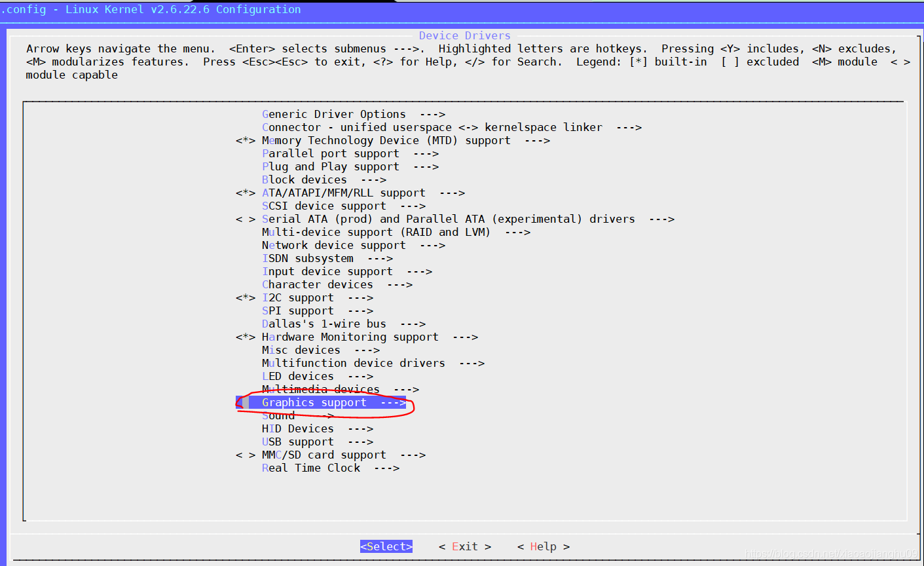
Task: Open Input device support submenu
Action: (x=347, y=271)
